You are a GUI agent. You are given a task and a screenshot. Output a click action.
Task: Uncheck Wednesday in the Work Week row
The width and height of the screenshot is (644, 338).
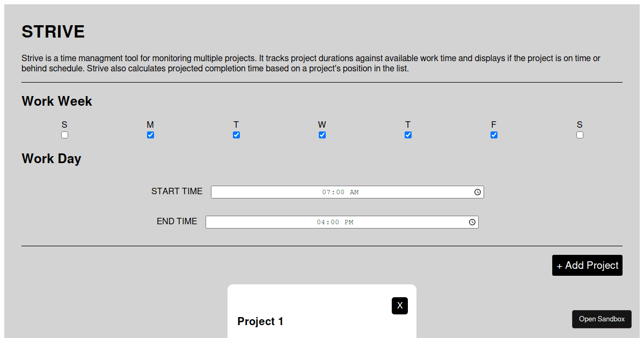322,135
